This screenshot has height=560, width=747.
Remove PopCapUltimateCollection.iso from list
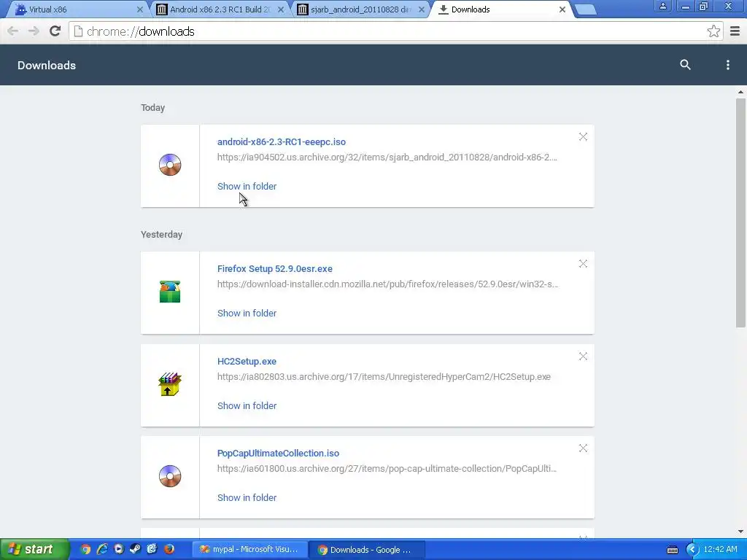pyautogui.click(x=583, y=448)
